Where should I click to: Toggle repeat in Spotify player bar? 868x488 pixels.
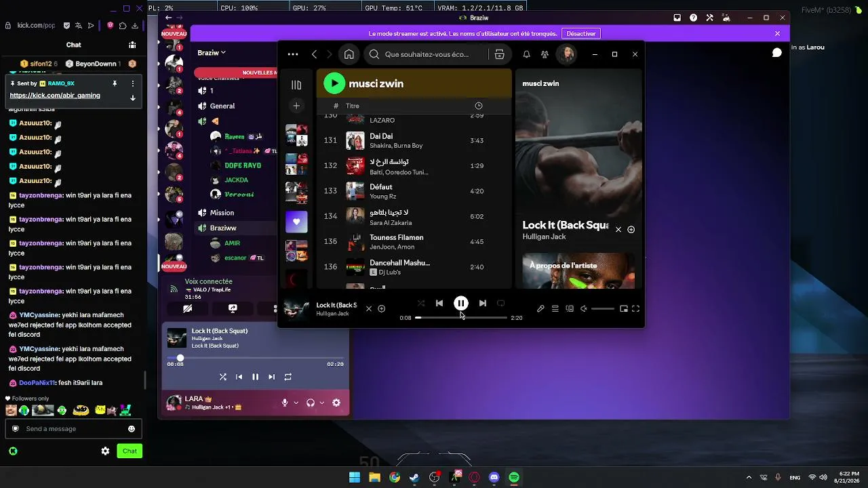click(x=501, y=303)
